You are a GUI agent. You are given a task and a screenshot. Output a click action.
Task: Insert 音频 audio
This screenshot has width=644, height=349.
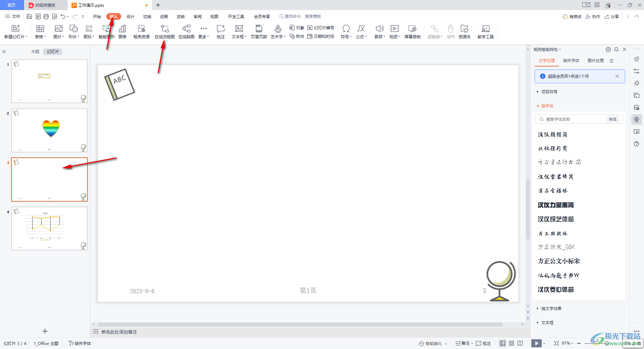pos(380,32)
